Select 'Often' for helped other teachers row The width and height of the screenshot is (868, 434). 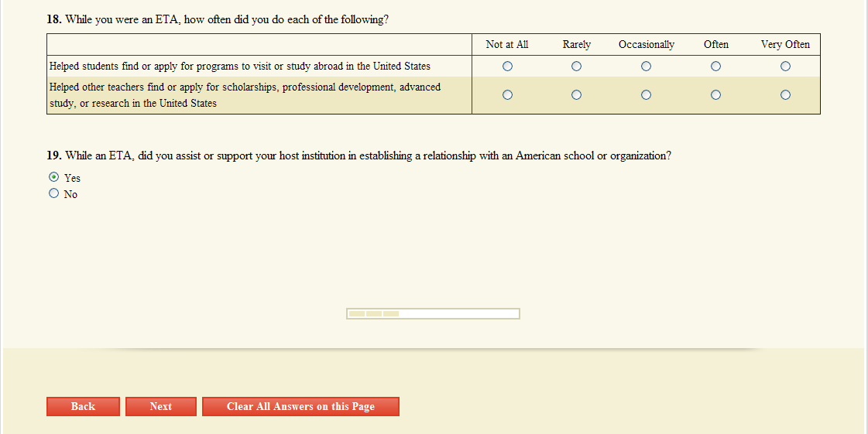tap(715, 95)
